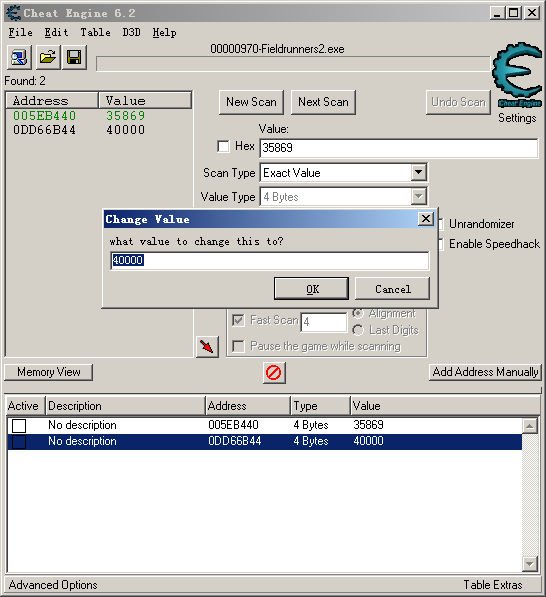The width and height of the screenshot is (546, 597).
Task: Click value 40000 in highlighted row
Action: pyautogui.click(x=368, y=441)
